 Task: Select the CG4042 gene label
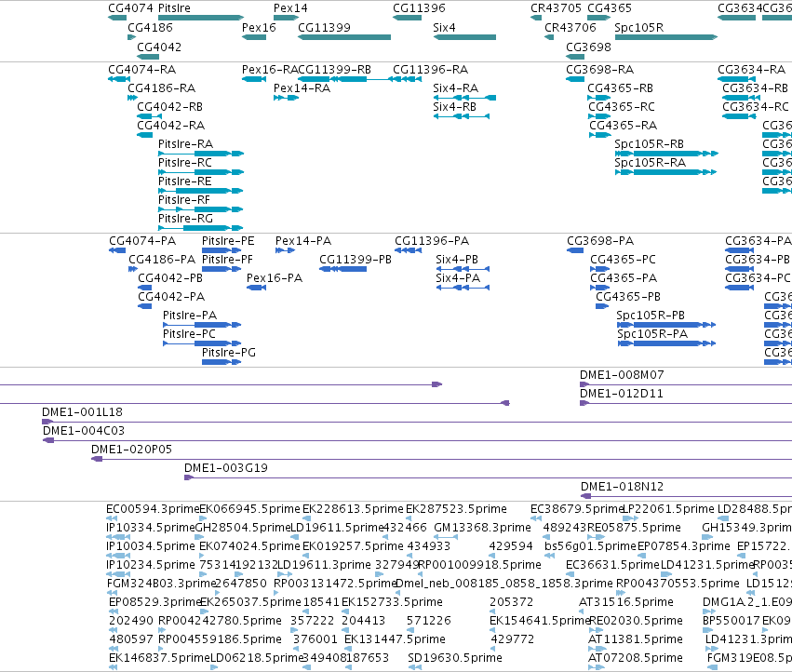point(159,47)
